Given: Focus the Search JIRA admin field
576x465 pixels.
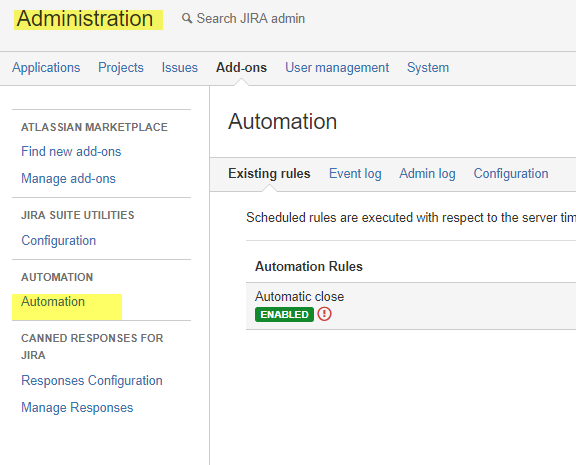Looking at the screenshot, I should (251, 18).
